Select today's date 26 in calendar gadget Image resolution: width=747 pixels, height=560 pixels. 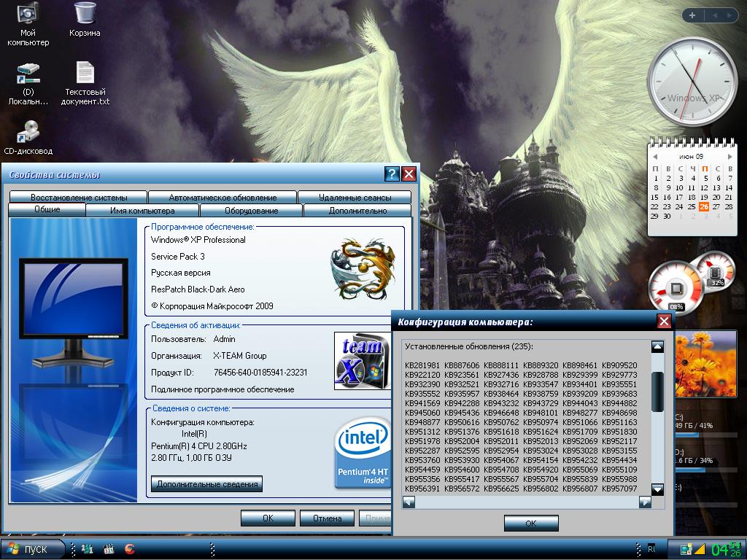coord(704,206)
